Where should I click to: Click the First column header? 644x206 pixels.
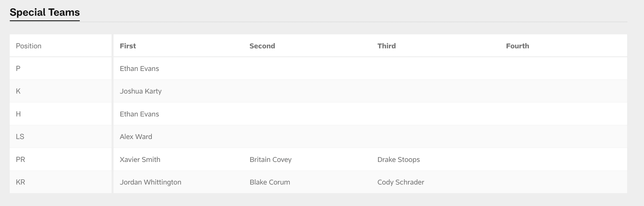[x=128, y=46]
